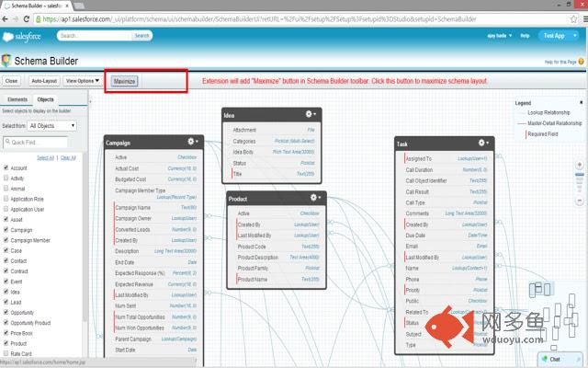Click the Search button in header
Viewport: 588px width, 368px height.
[x=141, y=36]
